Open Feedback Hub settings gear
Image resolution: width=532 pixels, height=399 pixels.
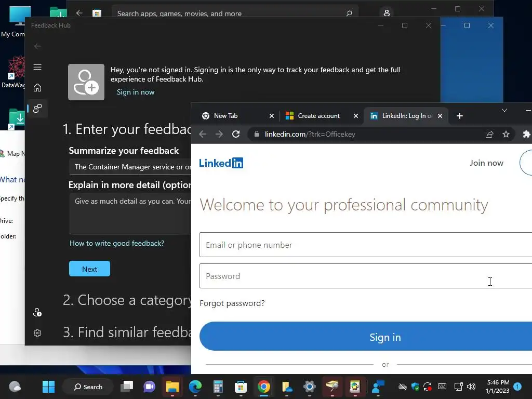(x=37, y=333)
